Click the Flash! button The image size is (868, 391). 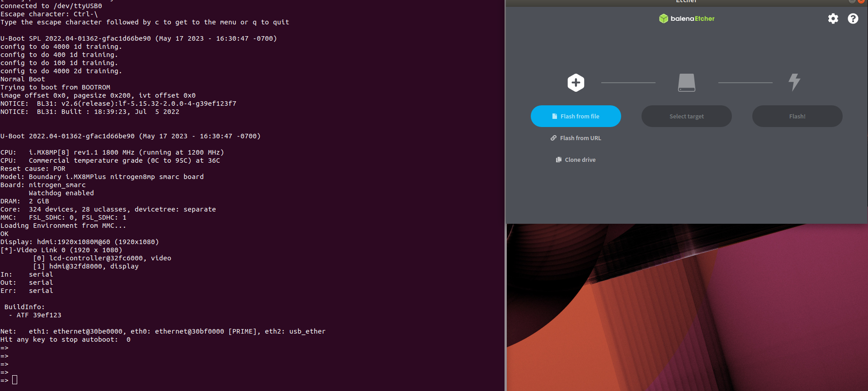point(797,116)
